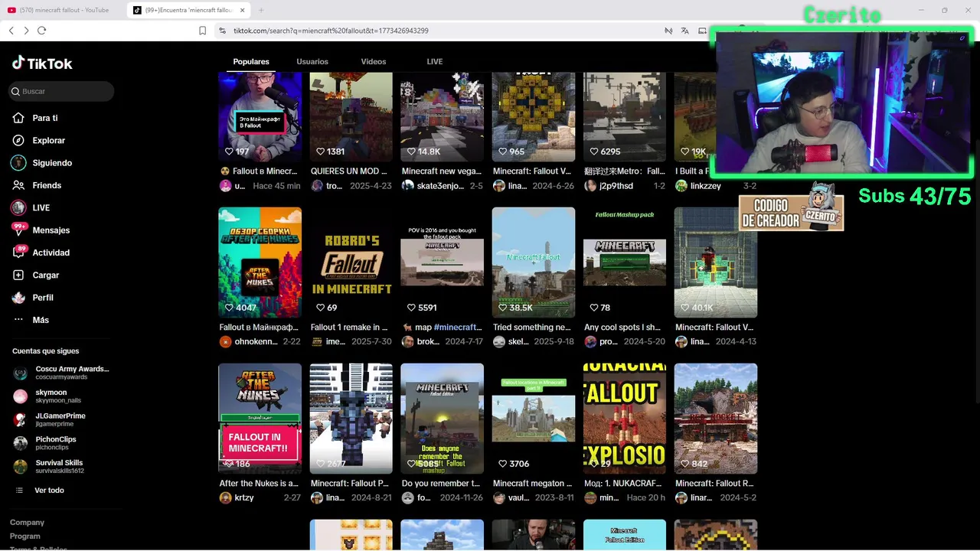This screenshot has width=980, height=551.
Task: Click ohnokenn author avatar
Action: click(x=225, y=341)
